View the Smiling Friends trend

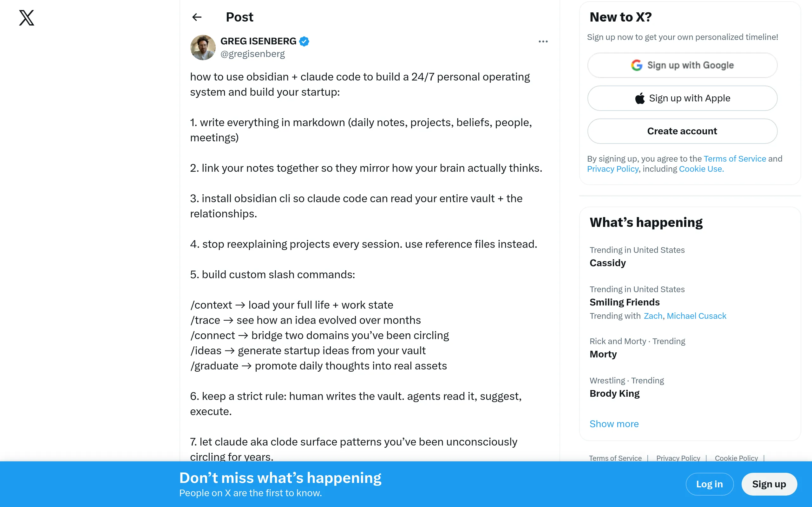coord(625,302)
